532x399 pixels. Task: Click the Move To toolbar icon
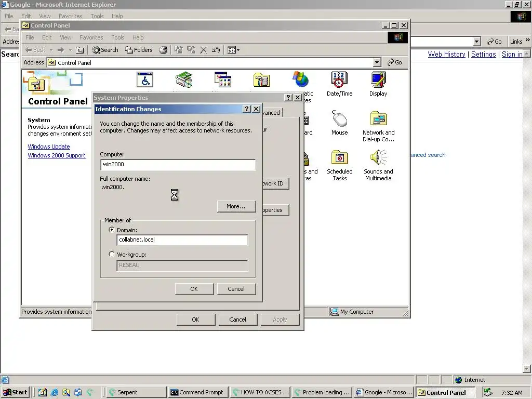coord(179,50)
